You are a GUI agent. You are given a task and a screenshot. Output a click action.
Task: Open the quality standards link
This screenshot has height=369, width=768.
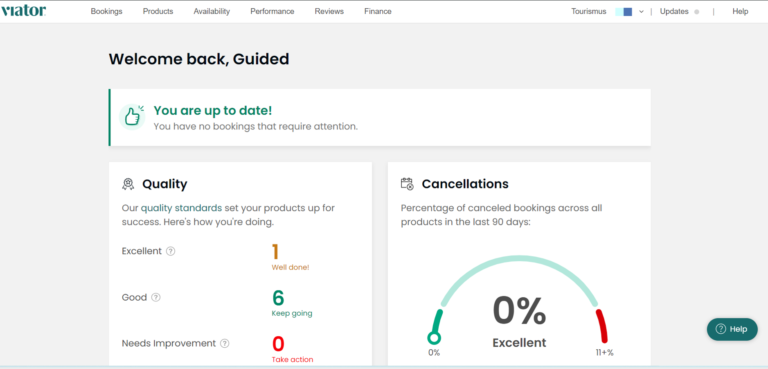tap(181, 208)
